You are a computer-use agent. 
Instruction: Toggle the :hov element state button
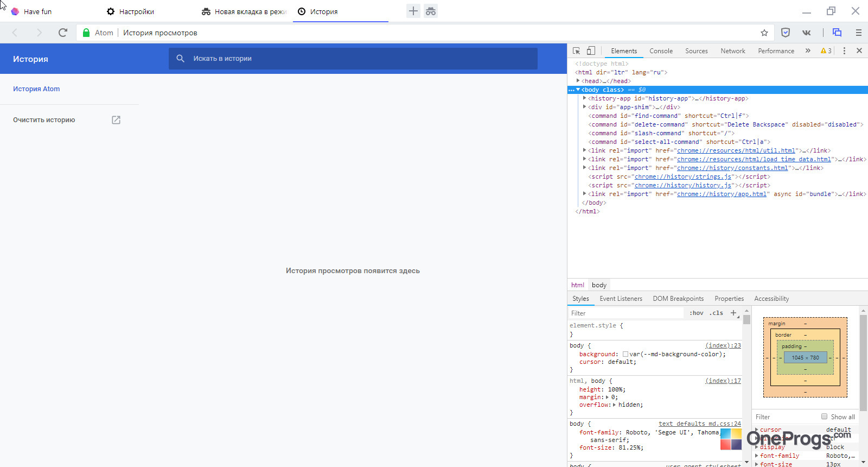click(x=697, y=313)
